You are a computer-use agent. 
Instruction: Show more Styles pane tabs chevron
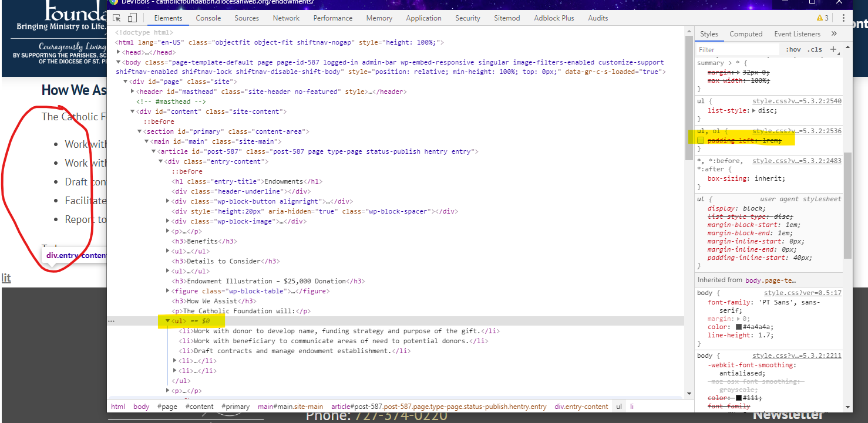pyautogui.click(x=834, y=34)
